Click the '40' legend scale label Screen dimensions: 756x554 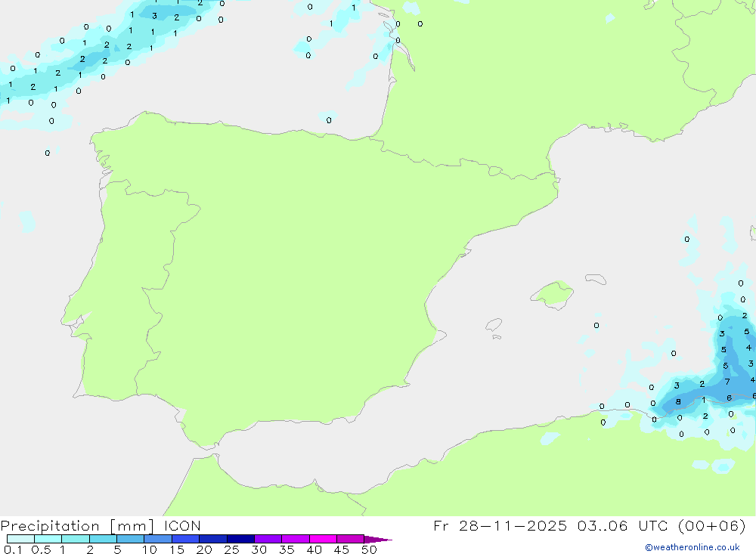click(314, 549)
